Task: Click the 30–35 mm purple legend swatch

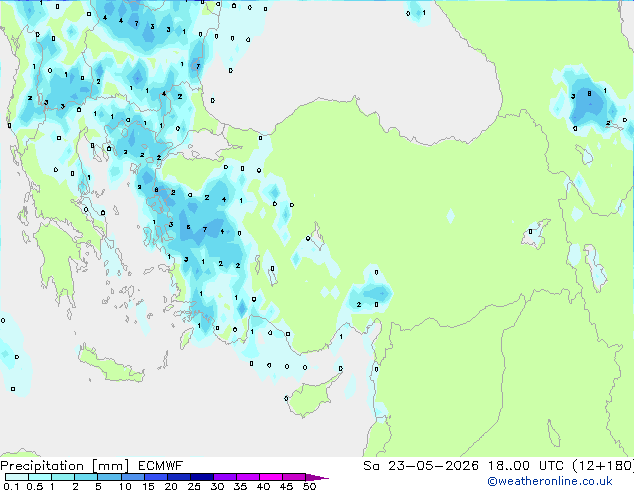Action: (225, 477)
